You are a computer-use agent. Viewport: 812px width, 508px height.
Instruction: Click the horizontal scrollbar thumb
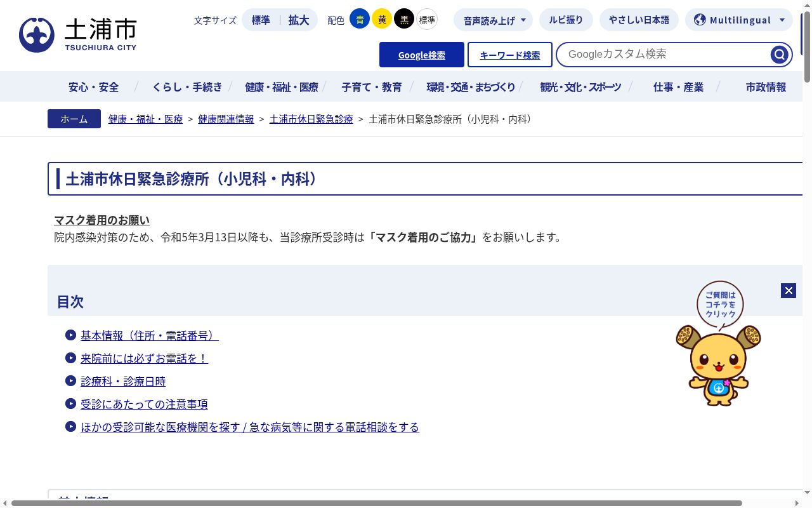pyautogui.click(x=377, y=503)
